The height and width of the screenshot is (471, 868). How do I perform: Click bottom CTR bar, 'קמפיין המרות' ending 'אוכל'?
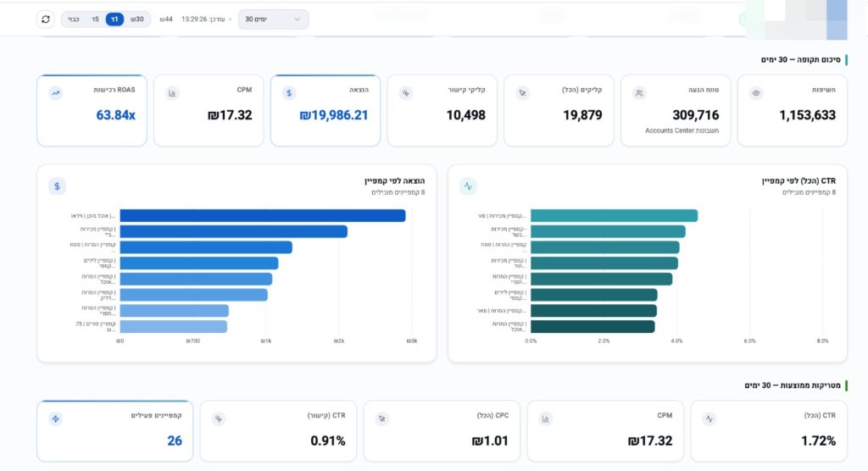click(x=593, y=326)
